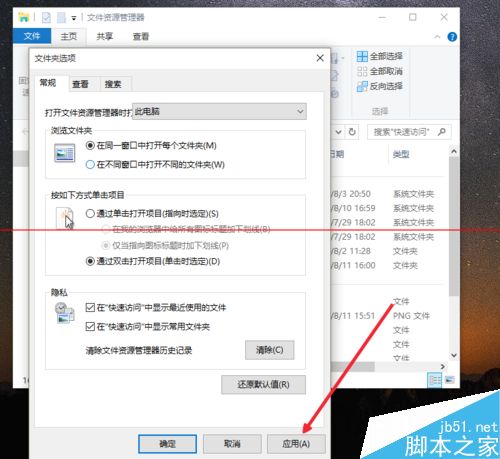
Task: Click the browse folders preview icon in dialog
Action: (65, 153)
